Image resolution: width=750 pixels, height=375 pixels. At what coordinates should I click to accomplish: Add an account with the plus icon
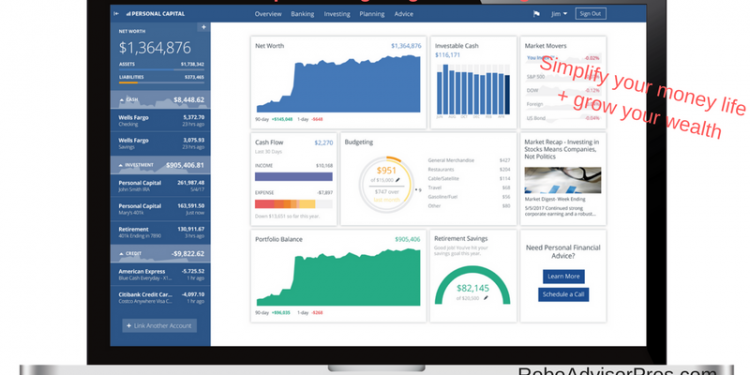tap(204, 27)
